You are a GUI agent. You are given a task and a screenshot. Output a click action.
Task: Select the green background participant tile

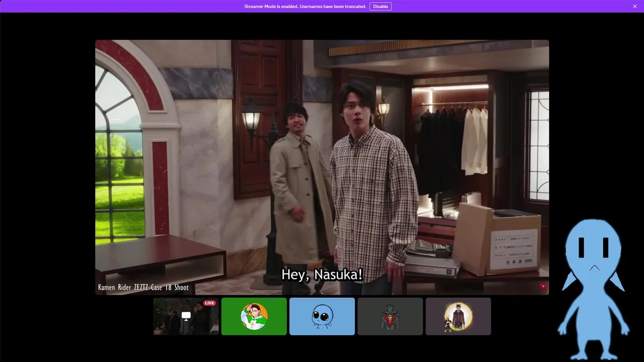(254, 316)
